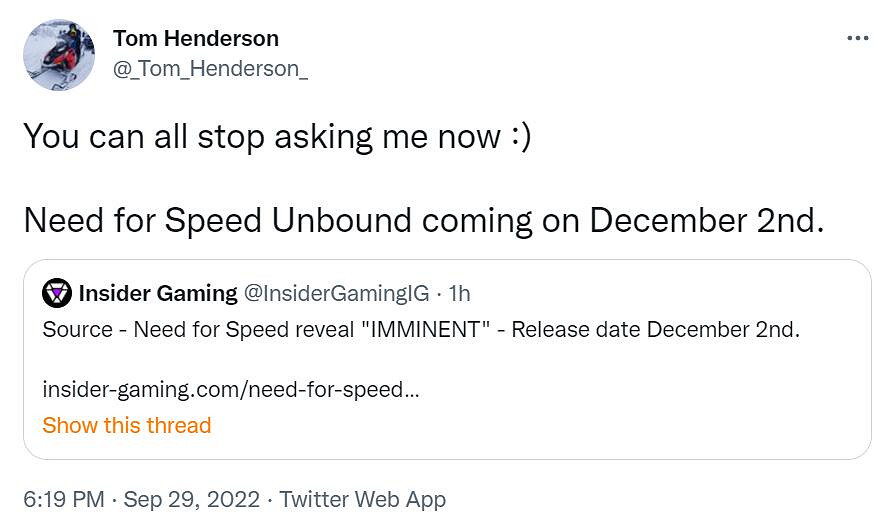The height and width of the screenshot is (531, 896).
Task: Click the quoted tweet's 1h timestamp
Action: pos(459,294)
